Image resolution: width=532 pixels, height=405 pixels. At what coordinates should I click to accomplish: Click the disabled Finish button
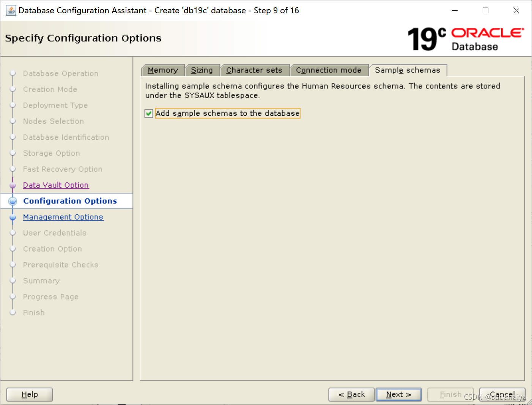[450, 394]
